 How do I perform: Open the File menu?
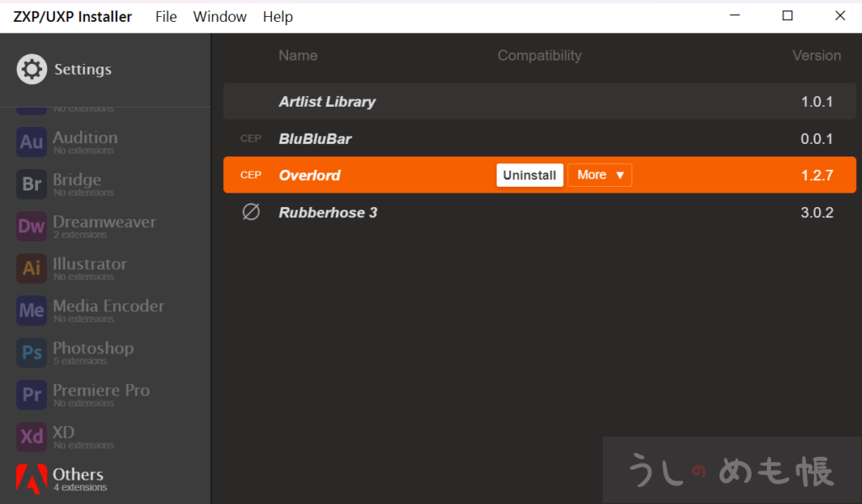[166, 17]
